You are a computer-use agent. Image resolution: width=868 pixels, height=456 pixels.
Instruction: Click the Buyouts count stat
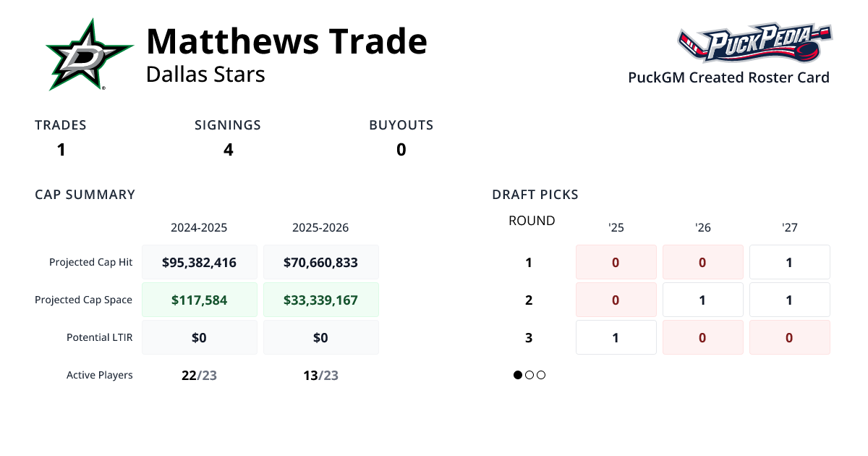coord(401,149)
